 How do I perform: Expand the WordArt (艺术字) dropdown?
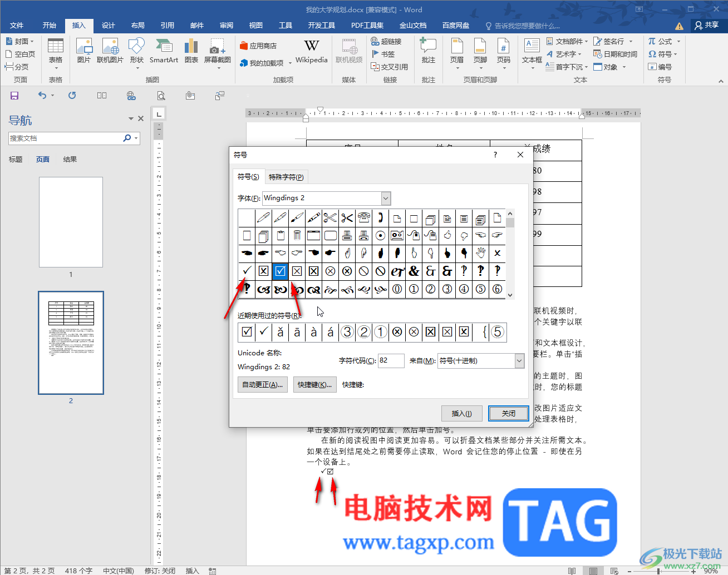point(579,54)
